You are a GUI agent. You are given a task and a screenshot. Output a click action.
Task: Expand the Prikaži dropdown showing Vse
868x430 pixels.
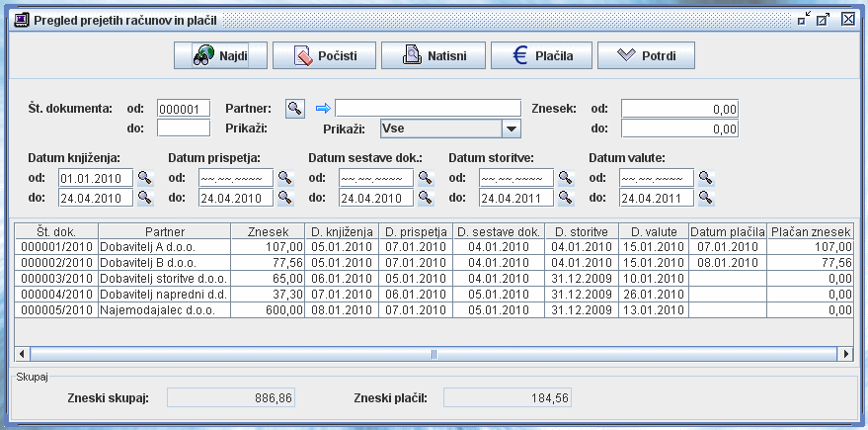(x=511, y=129)
